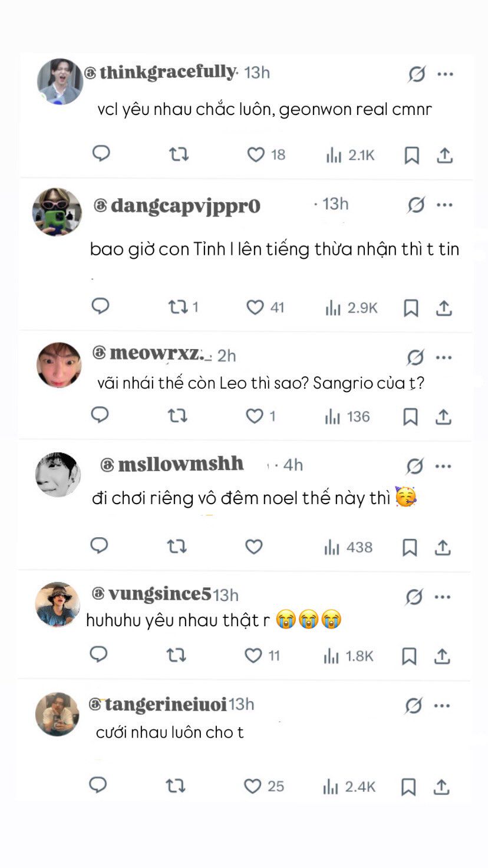Bookmark dangcapvjppr0's post
The width and height of the screenshot is (488, 868).
[411, 308]
